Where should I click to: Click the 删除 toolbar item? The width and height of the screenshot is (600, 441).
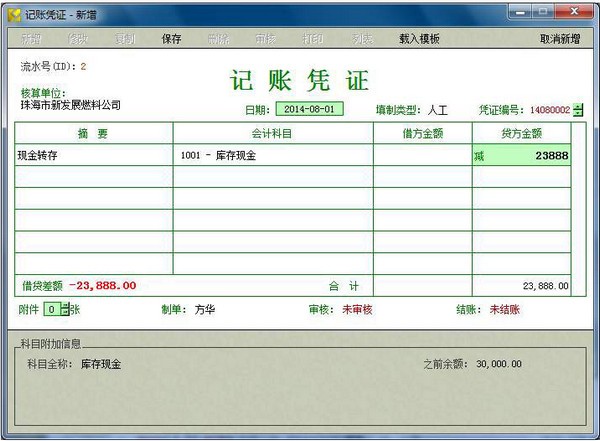coord(218,39)
